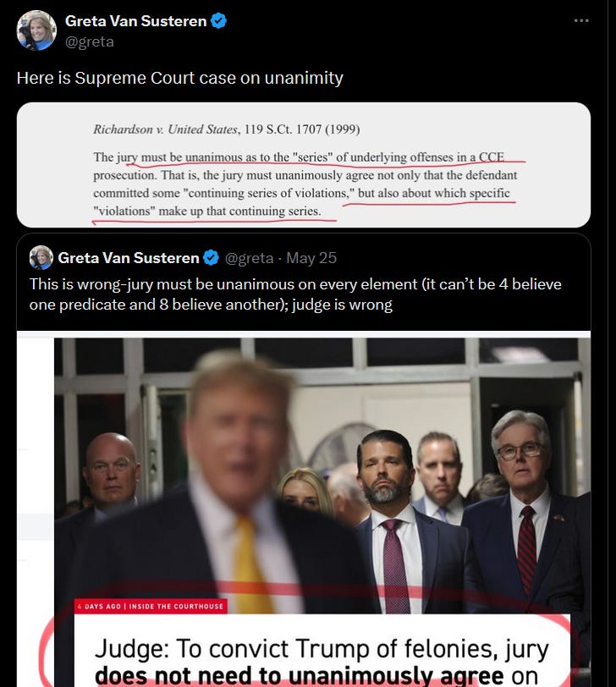Click the @greta handle in the quoted tweet

click(x=249, y=258)
